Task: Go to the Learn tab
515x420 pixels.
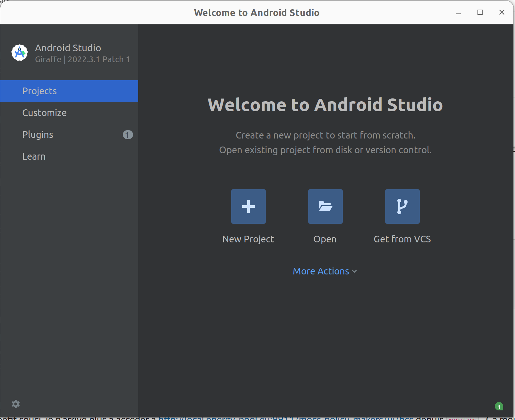Action: (x=69, y=156)
